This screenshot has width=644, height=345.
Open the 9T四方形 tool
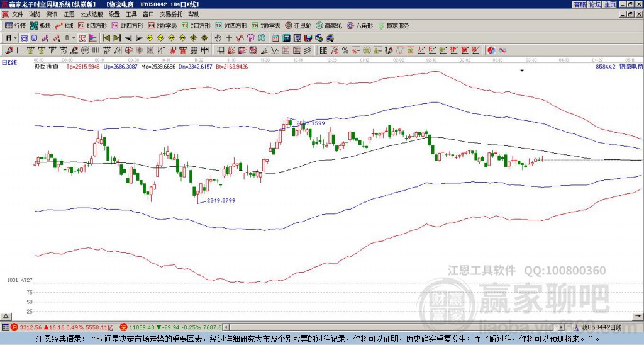[x=231, y=25]
